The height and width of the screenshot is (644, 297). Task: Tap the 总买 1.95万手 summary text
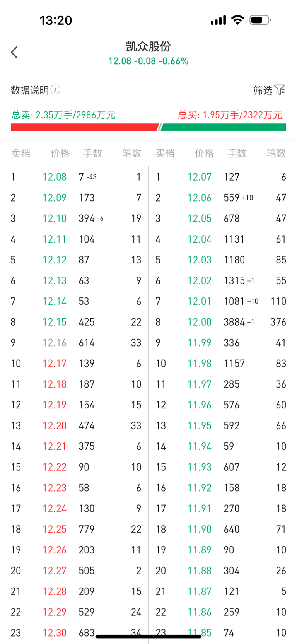(230, 115)
